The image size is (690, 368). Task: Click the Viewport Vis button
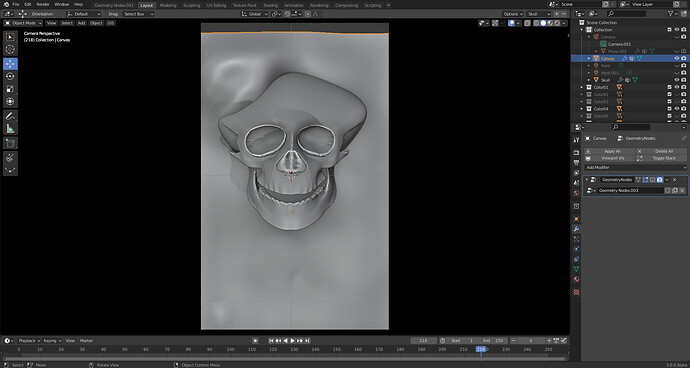tap(609, 158)
